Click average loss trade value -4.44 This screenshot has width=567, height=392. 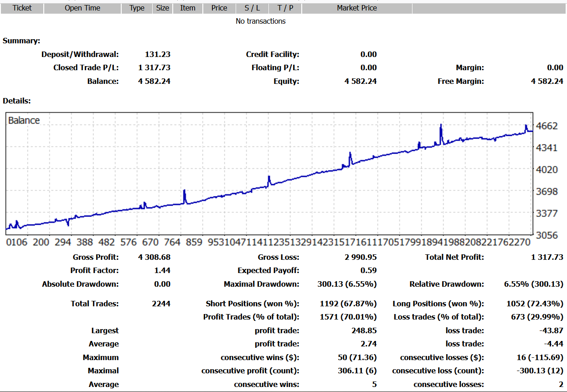[x=553, y=344]
